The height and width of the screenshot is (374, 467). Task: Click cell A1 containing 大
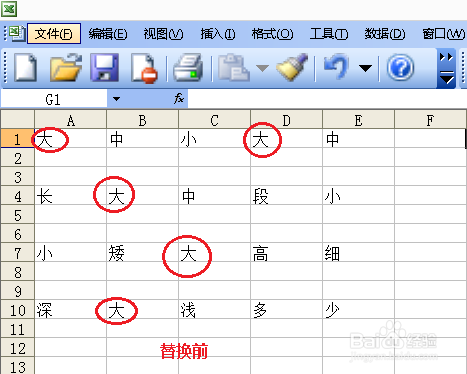pos(70,138)
